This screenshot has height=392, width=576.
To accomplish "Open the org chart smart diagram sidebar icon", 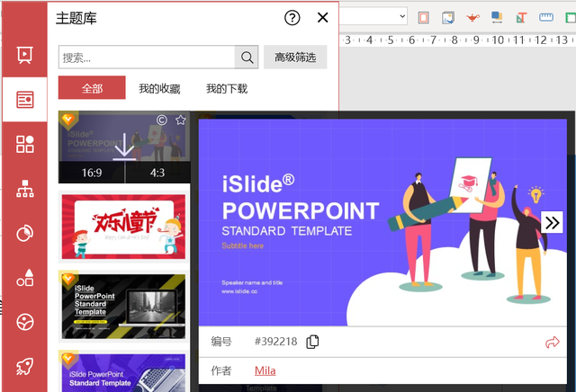I will click(x=25, y=188).
